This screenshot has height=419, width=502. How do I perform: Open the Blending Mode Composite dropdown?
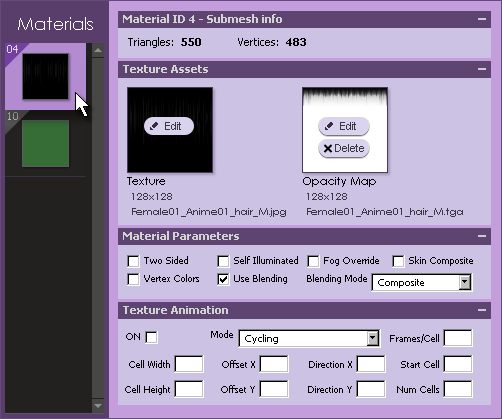coord(422,283)
